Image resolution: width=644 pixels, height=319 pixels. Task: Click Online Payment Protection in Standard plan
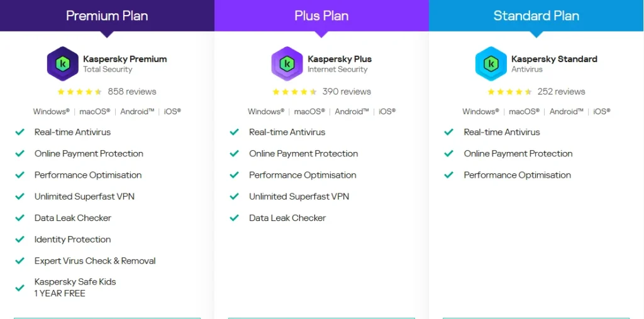click(x=518, y=154)
